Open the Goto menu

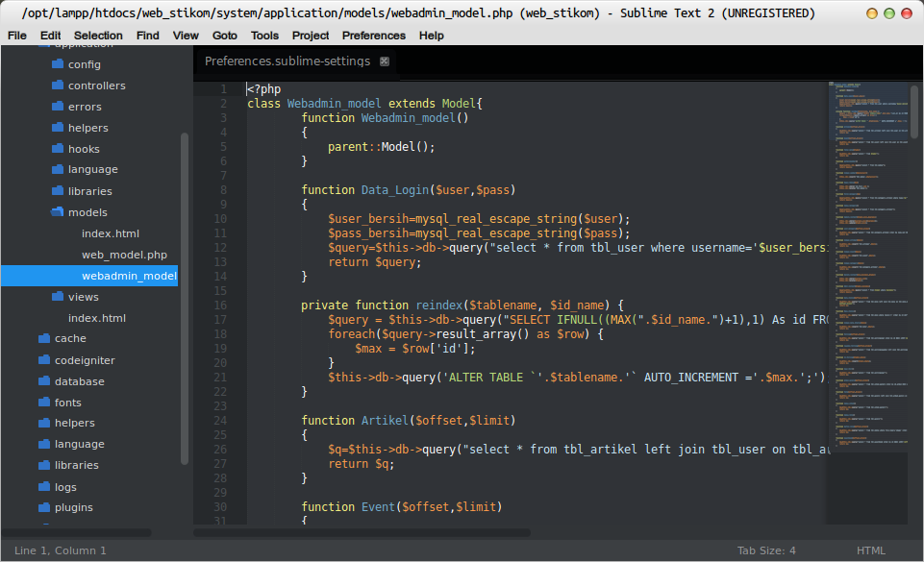pyautogui.click(x=224, y=35)
